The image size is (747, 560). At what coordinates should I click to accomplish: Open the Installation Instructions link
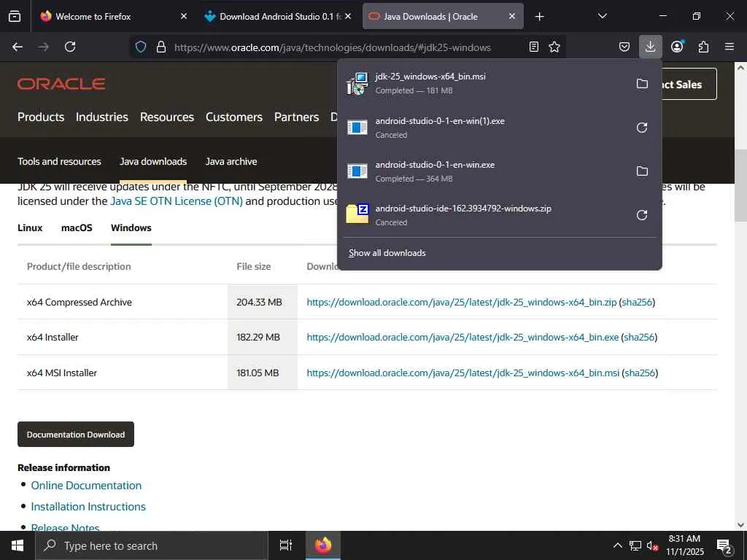pos(88,506)
